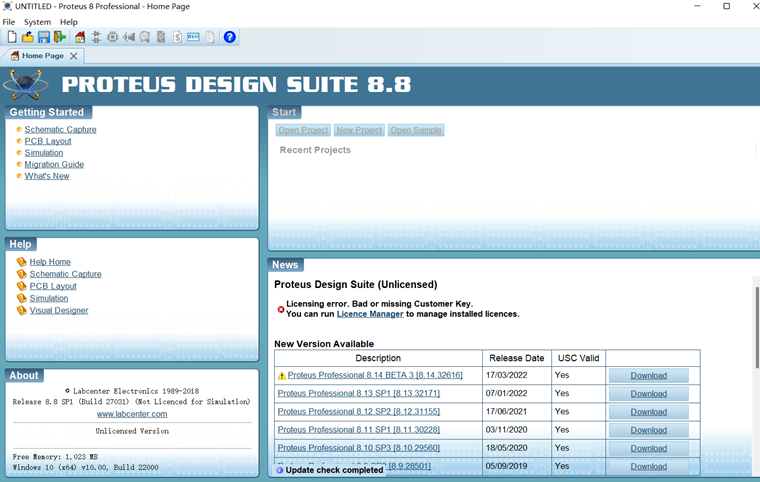Download the 8.13 SP1 release
760x482 pixels.
coord(649,394)
